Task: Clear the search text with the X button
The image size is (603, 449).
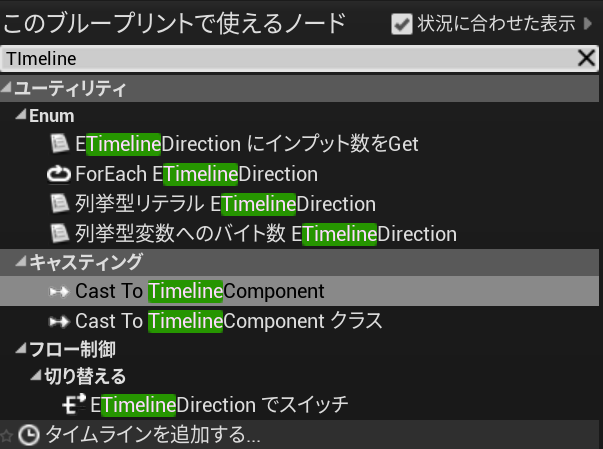Action: click(587, 58)
